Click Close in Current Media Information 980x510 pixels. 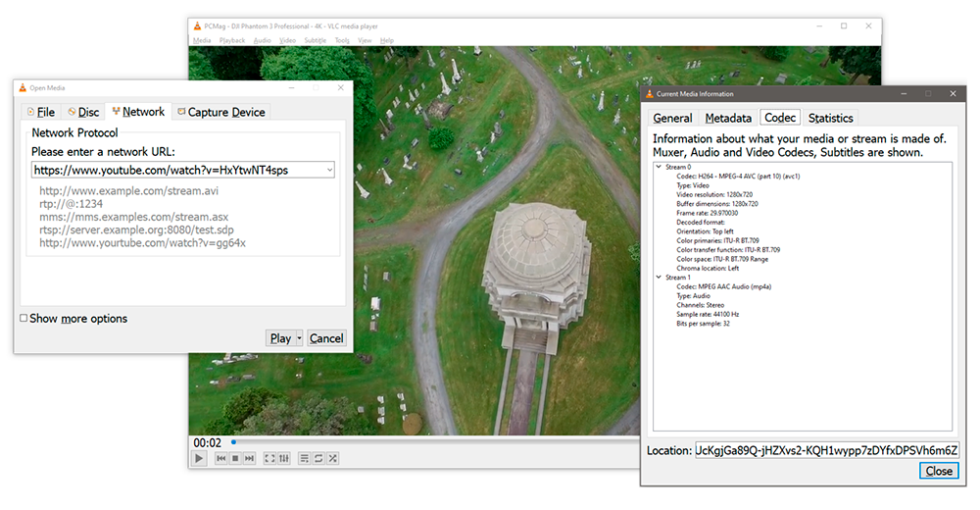tap(939, 471)
